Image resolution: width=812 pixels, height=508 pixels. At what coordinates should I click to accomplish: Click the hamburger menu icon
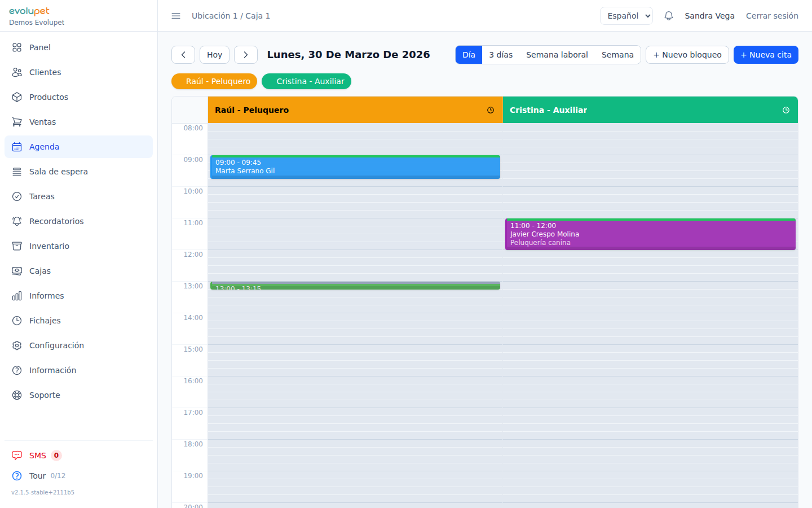click(176, 16)
